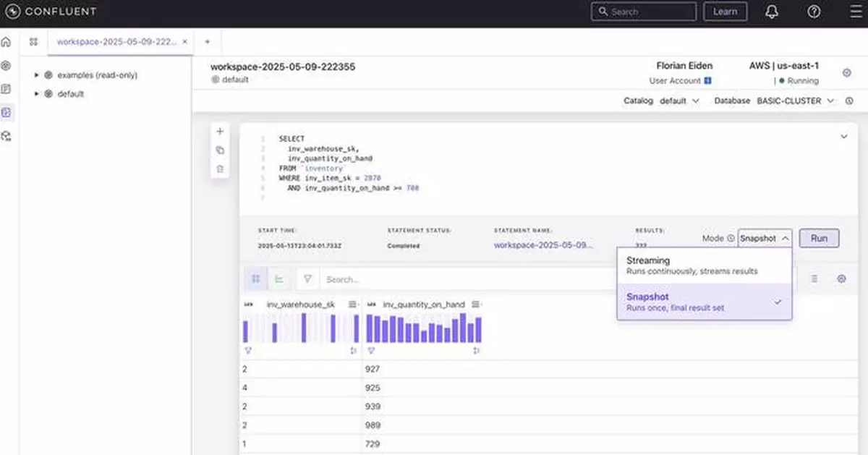Viewport: 868px width, 455px height.
Task: Toggle the filter funnel on the results grid
Action: pyautogui.click(x=307, y=278)
